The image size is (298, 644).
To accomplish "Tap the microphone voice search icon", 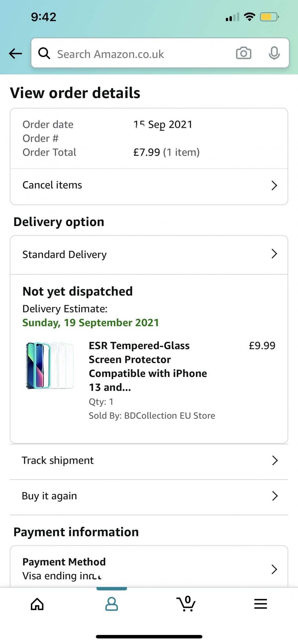I will (274, 53).
